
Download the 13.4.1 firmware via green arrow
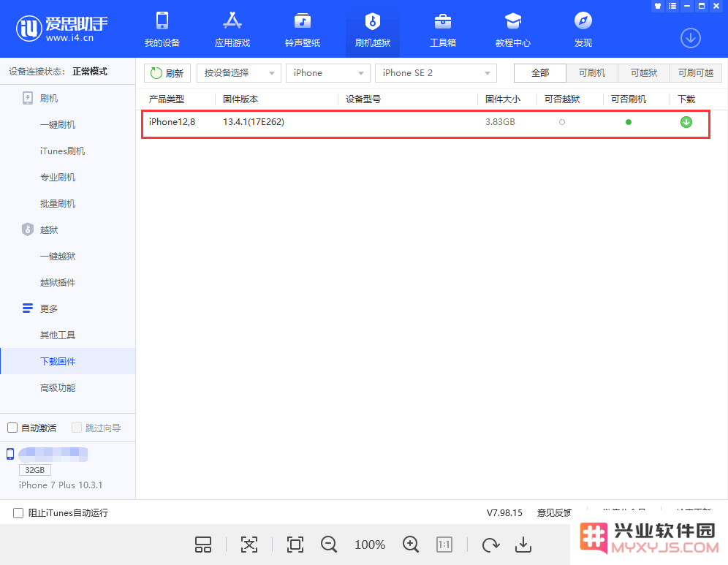tap(686, 122)
